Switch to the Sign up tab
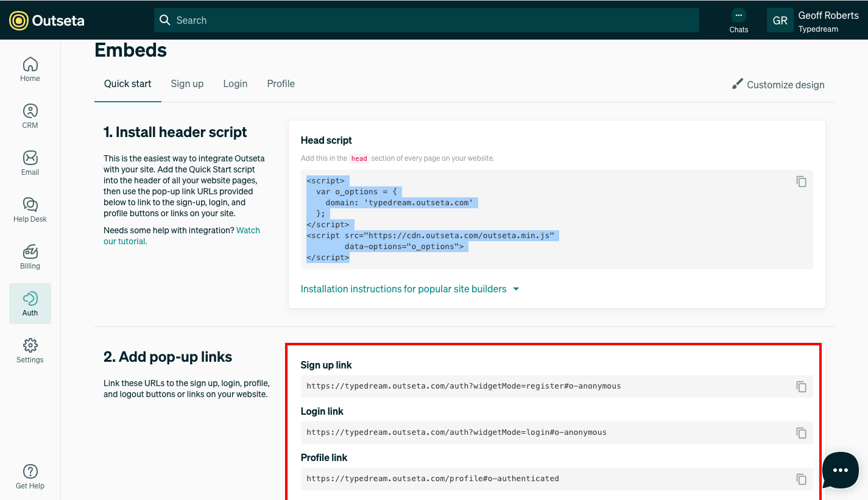Viewport: 868px width, 500px height. pyautogui.click(x=187, y=84)
